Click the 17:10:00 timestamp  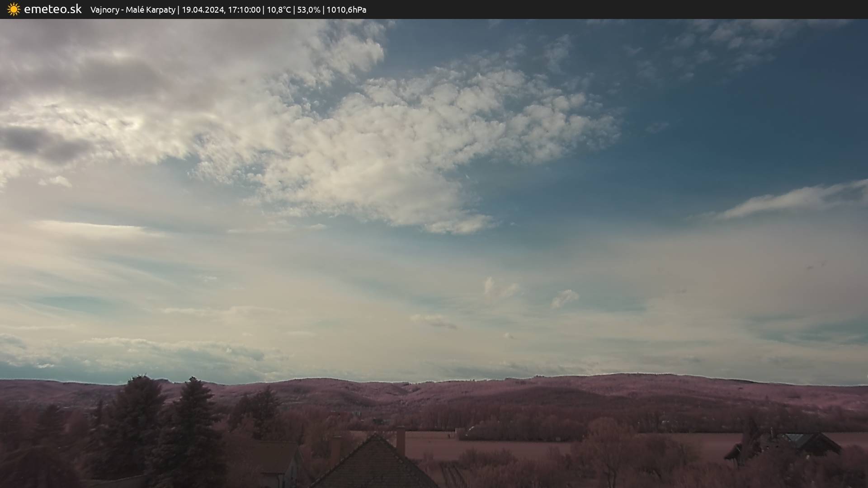244,10
